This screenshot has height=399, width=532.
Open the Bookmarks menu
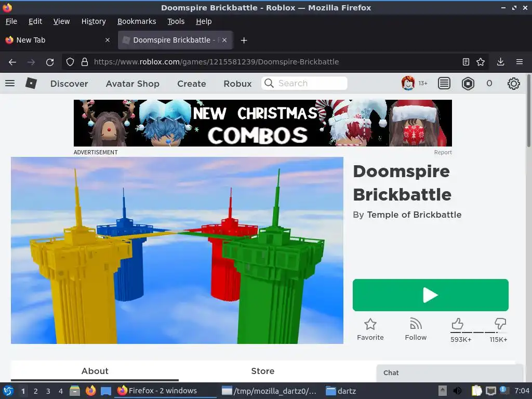(x=137, y=21)
